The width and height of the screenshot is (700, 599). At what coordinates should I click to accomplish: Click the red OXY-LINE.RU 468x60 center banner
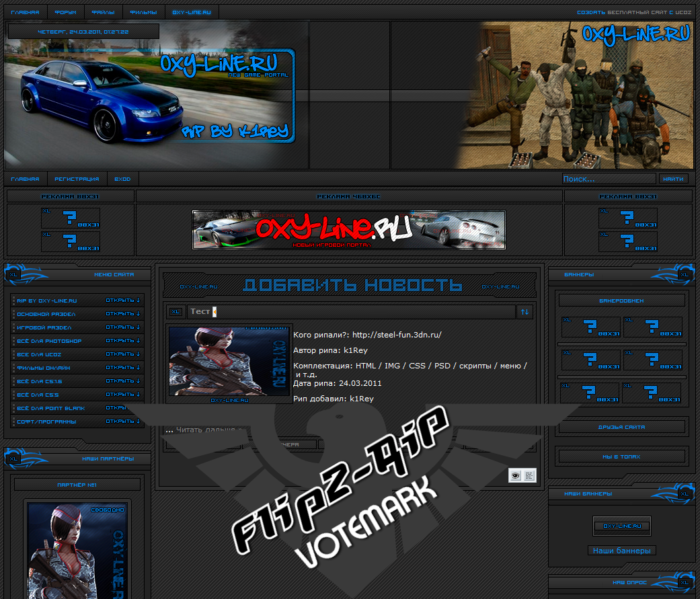point(349,230)
